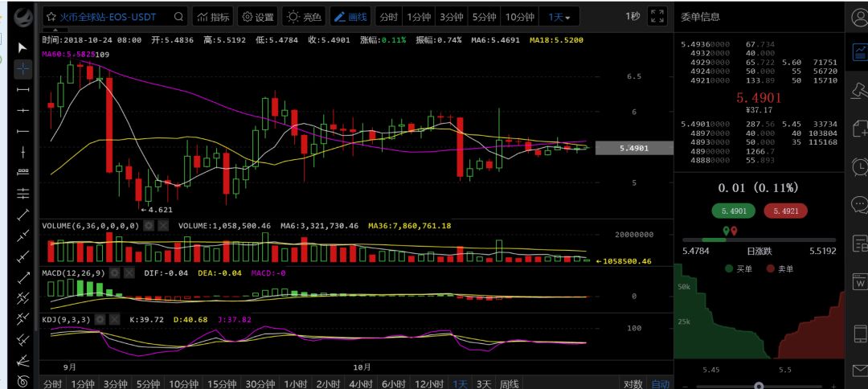The height and width of the screenshot is (389, 868).
Task: Toggle 卖单 sell orders in depth legend
Action: click(x=780, y=269)
